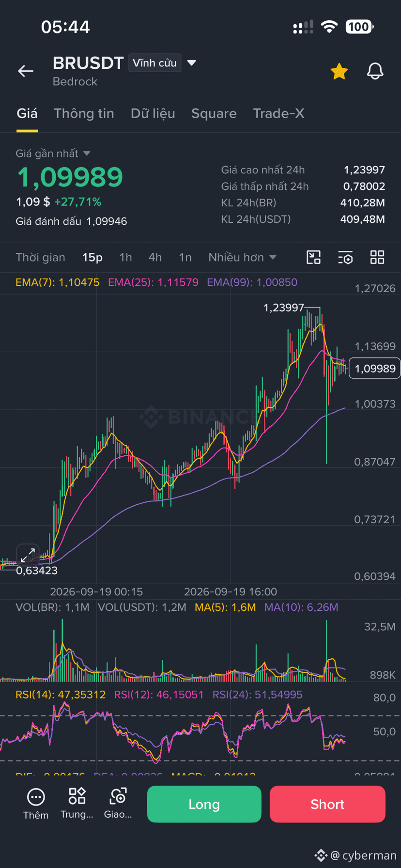The height and width of the screenshot is (868, 401).
Task: Switch to the Dữ liệu tab
Action: [x=153, y=113]
